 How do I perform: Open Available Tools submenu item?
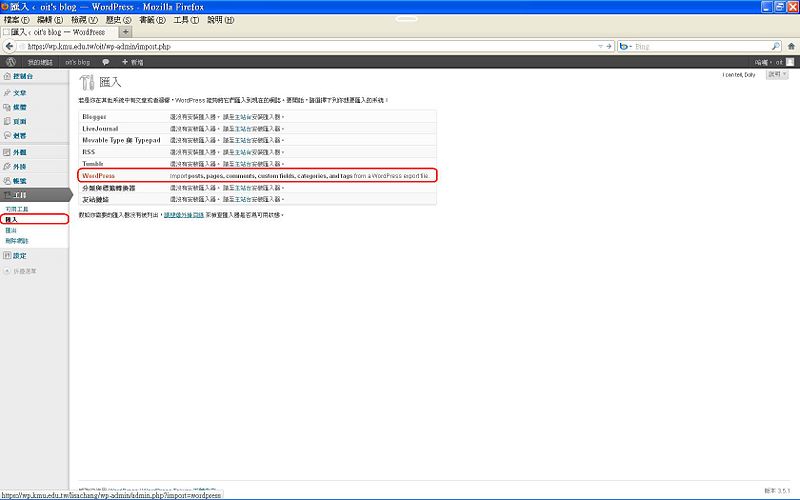17,209
